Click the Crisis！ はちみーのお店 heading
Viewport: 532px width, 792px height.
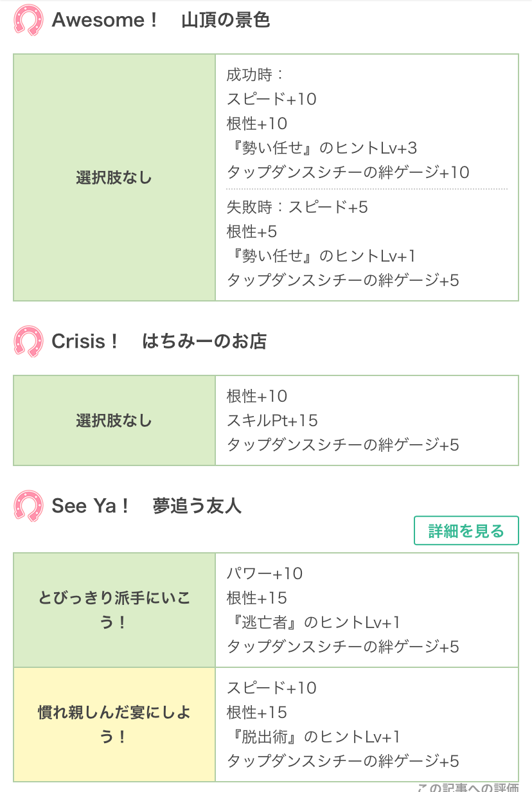[x=159, y=341]
